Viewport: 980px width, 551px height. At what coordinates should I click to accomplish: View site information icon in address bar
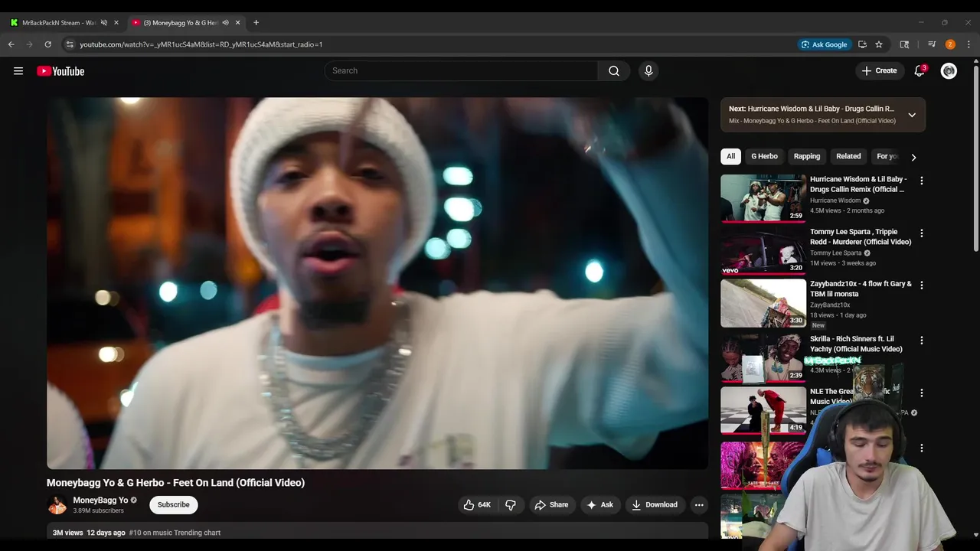click(69, 44)
